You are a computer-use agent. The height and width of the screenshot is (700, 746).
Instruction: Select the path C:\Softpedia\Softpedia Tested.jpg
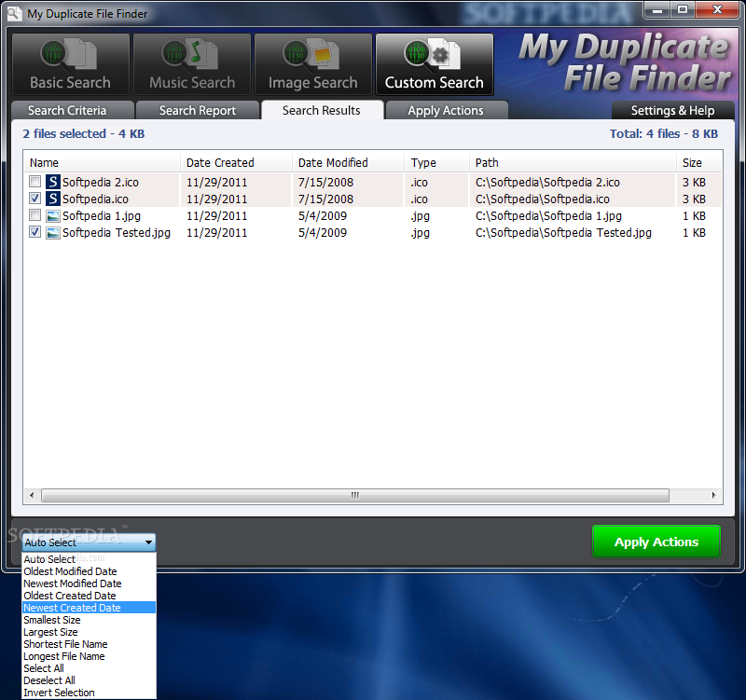(563, 232)
